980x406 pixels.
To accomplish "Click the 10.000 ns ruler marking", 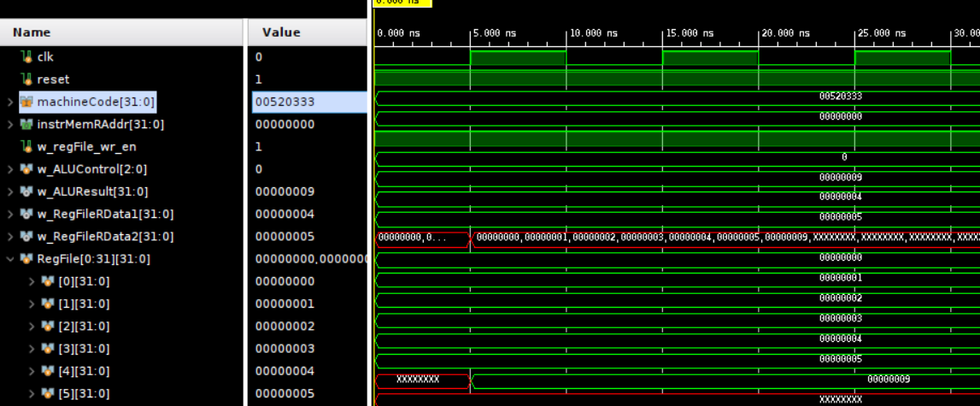I will [593, 33].
